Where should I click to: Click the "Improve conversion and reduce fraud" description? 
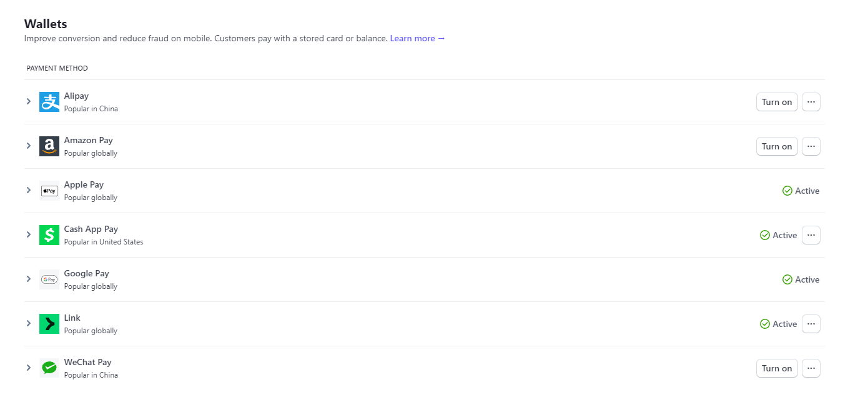click(205, 39)
